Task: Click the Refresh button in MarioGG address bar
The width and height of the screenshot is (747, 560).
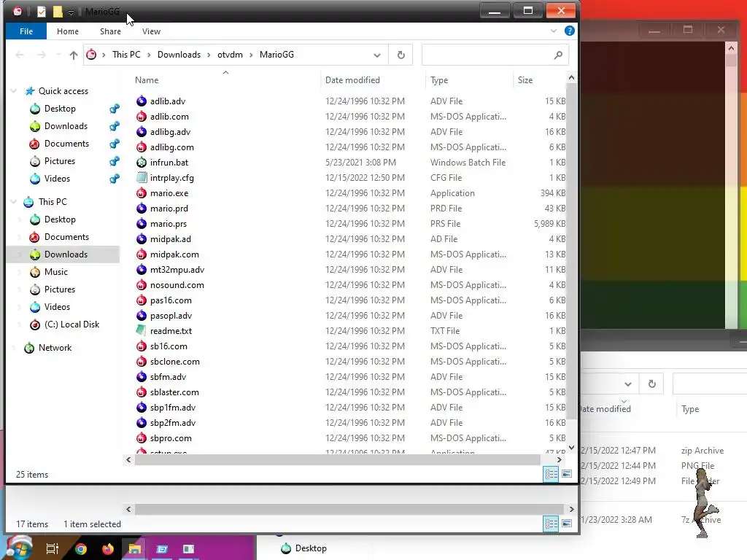Action: point(400,55)
